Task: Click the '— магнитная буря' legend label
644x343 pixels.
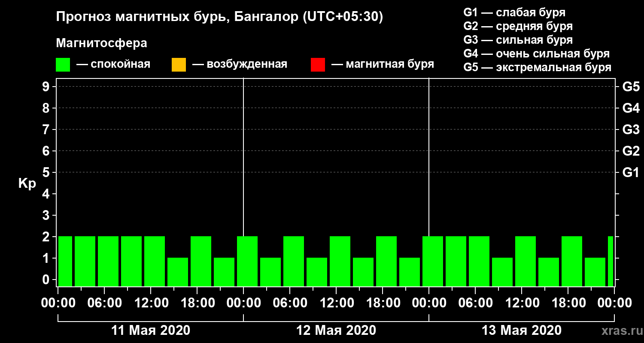Action: pyautogui.click(x=383, y=64)
